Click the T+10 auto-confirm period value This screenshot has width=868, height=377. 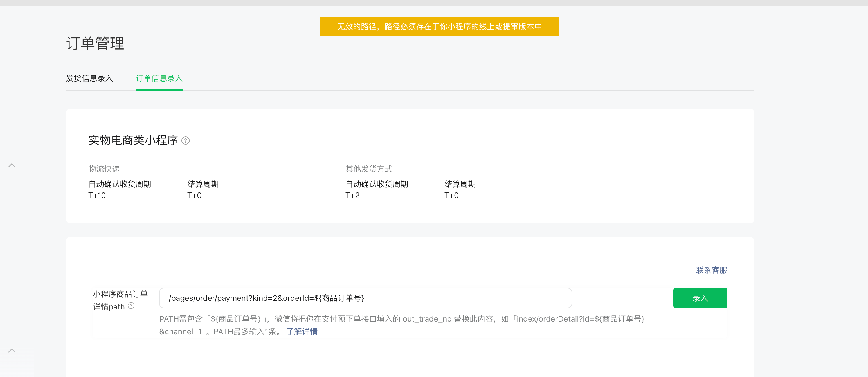pyautogui.click(x=97, y=196)
